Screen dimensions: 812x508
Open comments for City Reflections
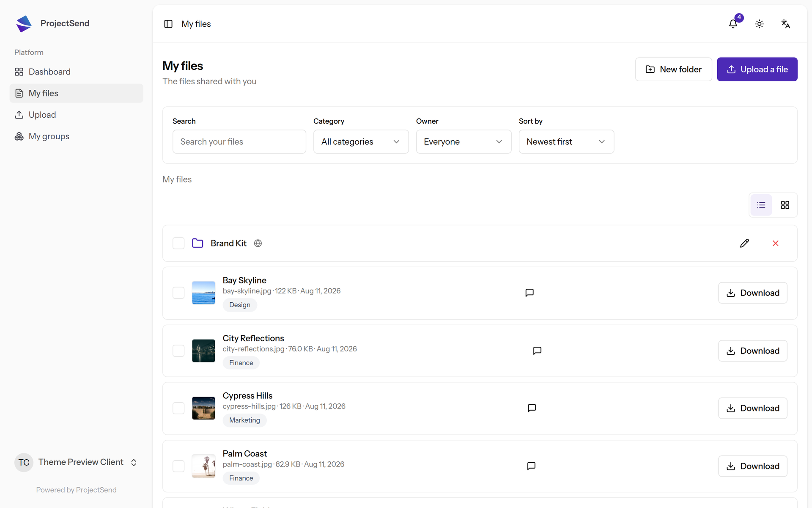point(537,351)
